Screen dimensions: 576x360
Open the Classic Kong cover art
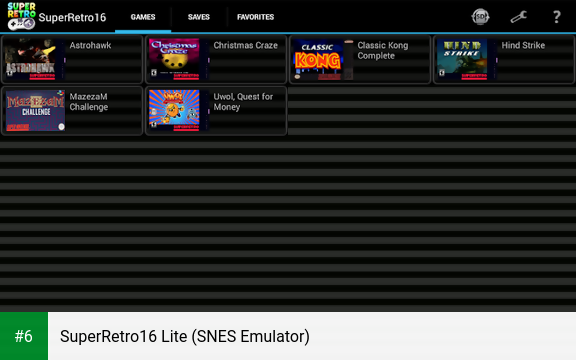tap(323, 59)
